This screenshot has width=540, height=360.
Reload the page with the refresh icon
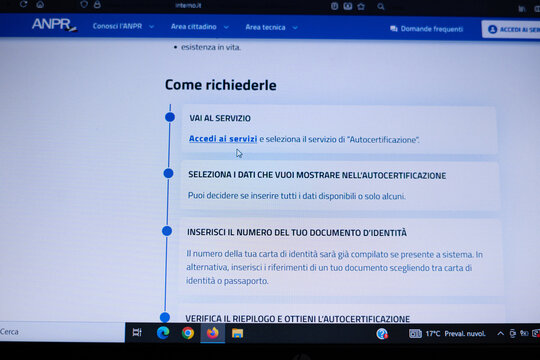click(23, 4)
